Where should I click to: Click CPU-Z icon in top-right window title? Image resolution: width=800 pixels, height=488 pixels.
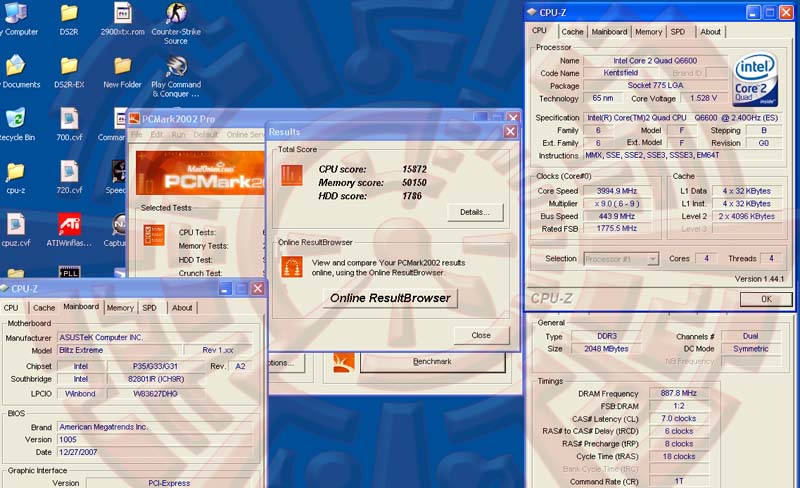click(532, 12)
